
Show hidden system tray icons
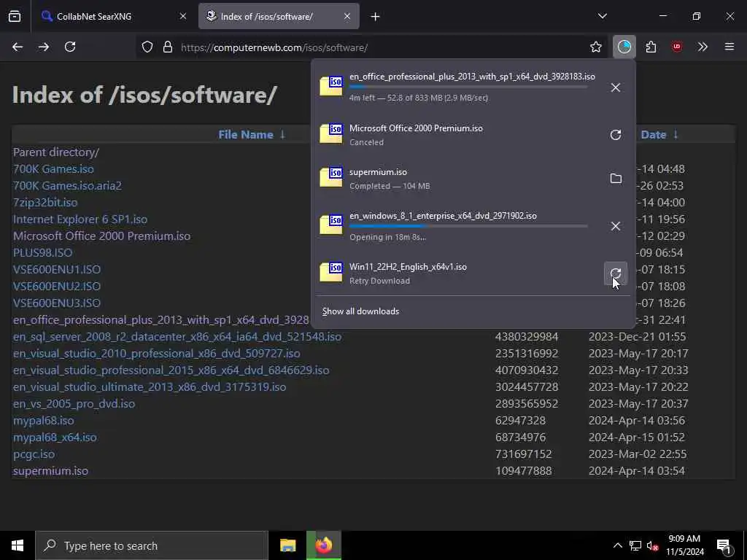617,545
